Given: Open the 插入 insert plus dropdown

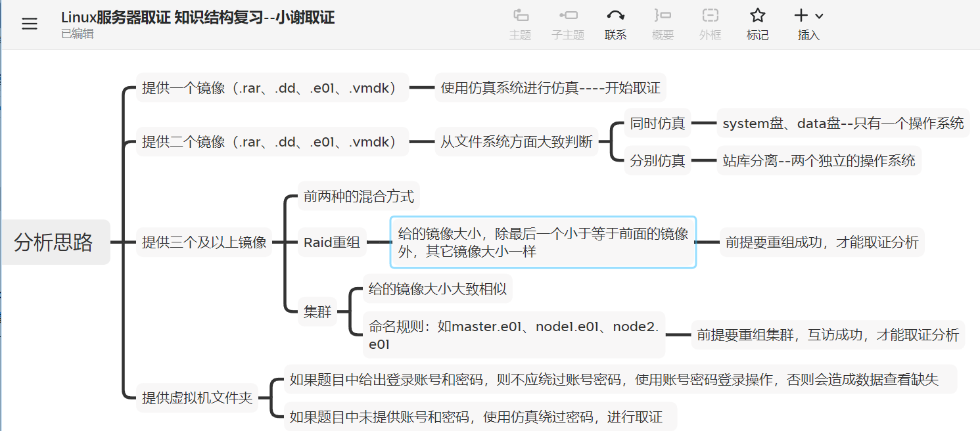Looking at the screenshot, I should click(808, 15).
